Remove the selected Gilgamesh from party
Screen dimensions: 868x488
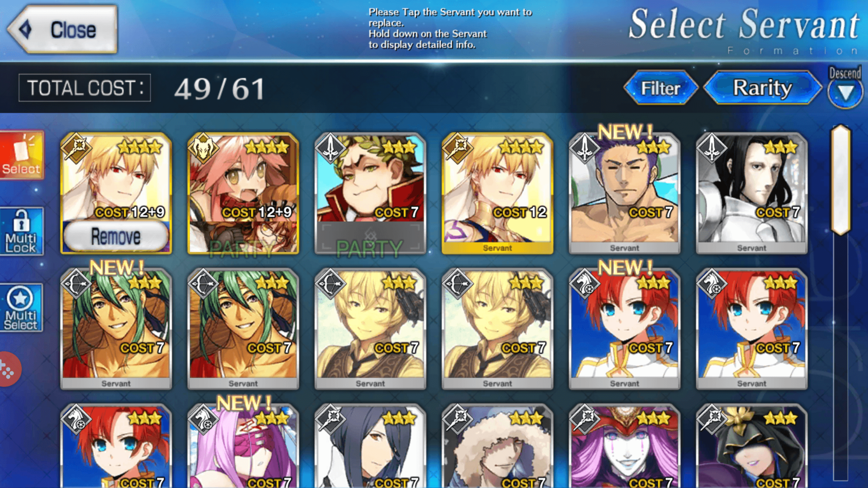coord(116,237)
